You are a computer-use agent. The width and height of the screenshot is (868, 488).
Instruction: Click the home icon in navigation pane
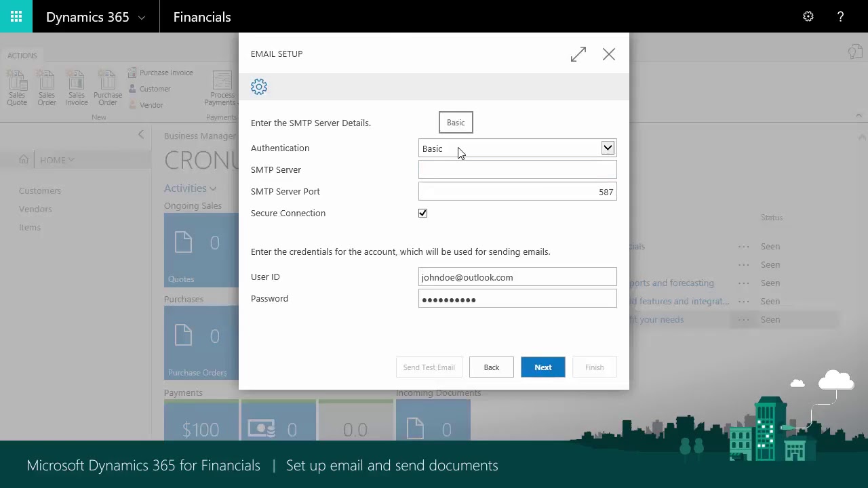24,160
